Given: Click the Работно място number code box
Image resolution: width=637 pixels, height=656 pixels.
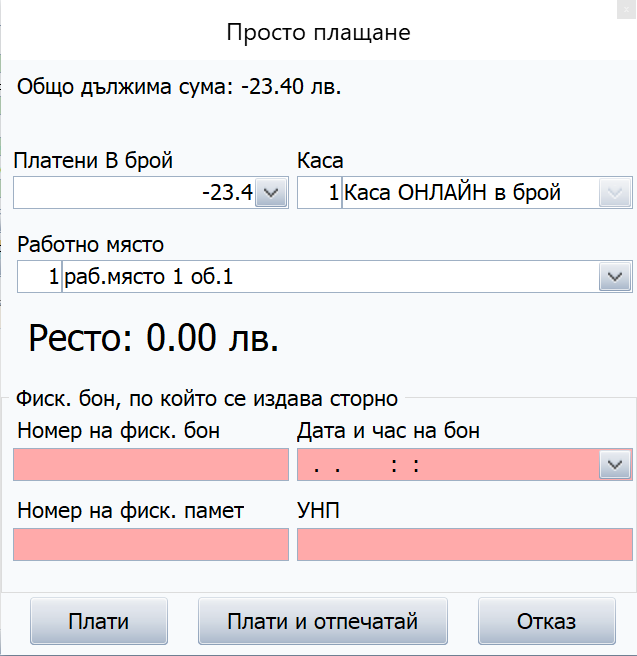Looking at the screenshot, I should (39, 277).
